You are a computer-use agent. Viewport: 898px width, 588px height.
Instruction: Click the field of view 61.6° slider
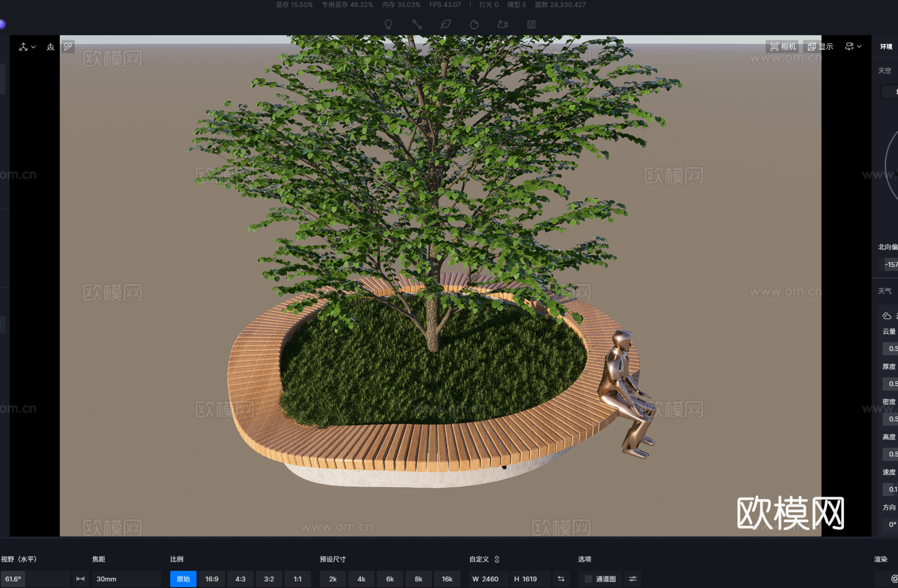tap(35, 579)
